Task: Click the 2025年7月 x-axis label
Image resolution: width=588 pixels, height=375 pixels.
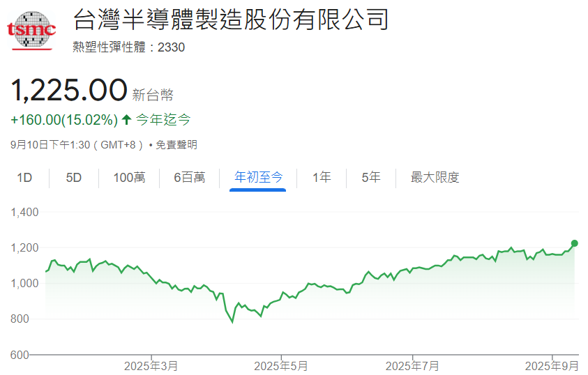Action: click(412, 366)
